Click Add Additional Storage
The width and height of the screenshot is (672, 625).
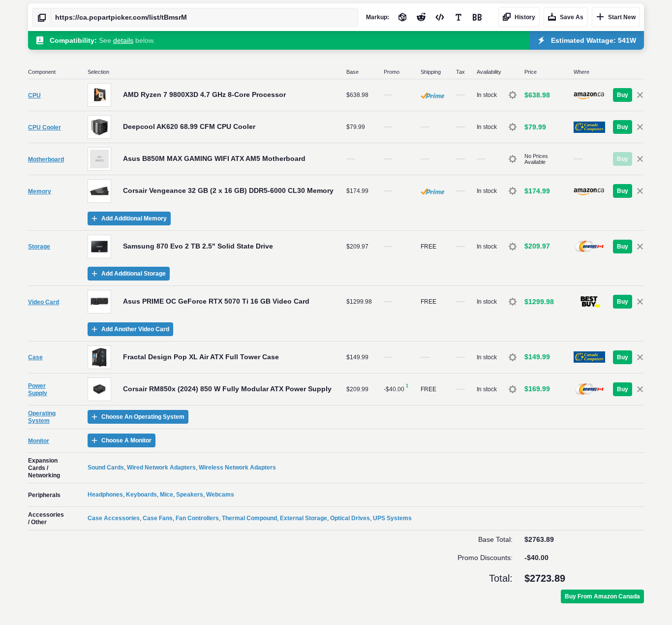tap(128, 274)
